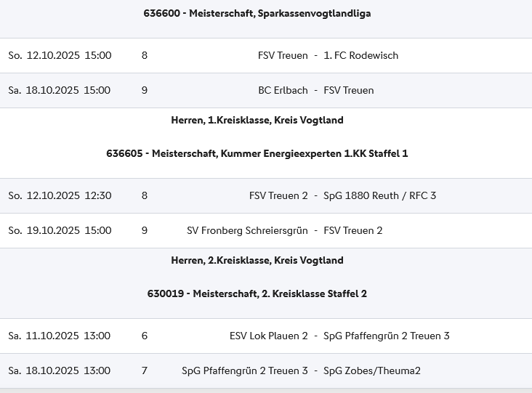532x393 pixels.
Task: Open SpG Zobes/Theuma2 team
Action: (x=372, y=371)
